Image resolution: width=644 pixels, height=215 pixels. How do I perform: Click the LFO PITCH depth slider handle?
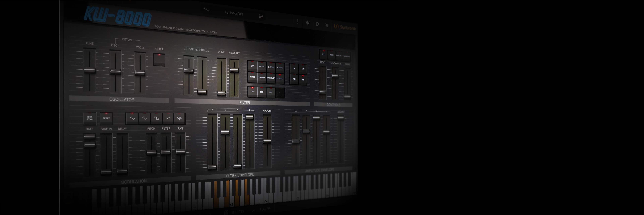pos(151,153)
